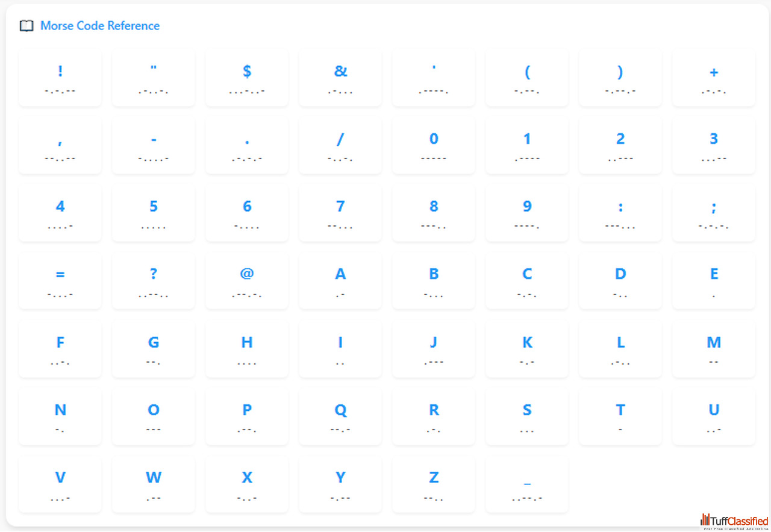Image resolution: width=771 pixels, height=532 pixels.
Task: Select the digit 3 card
Action: (714, 146)
